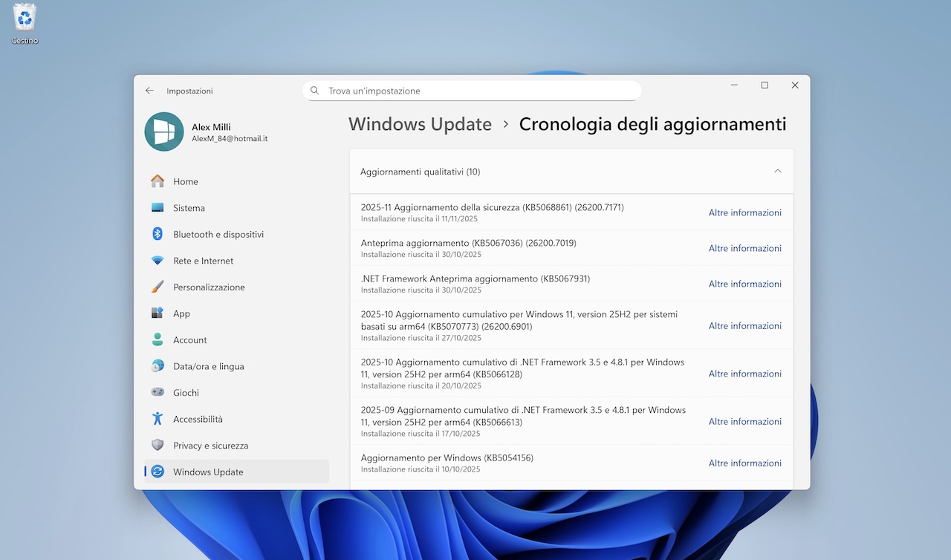This screenshot has height=560, width=951.
Task: Open the Home icon in sidebar
Action: coord(158,181)
